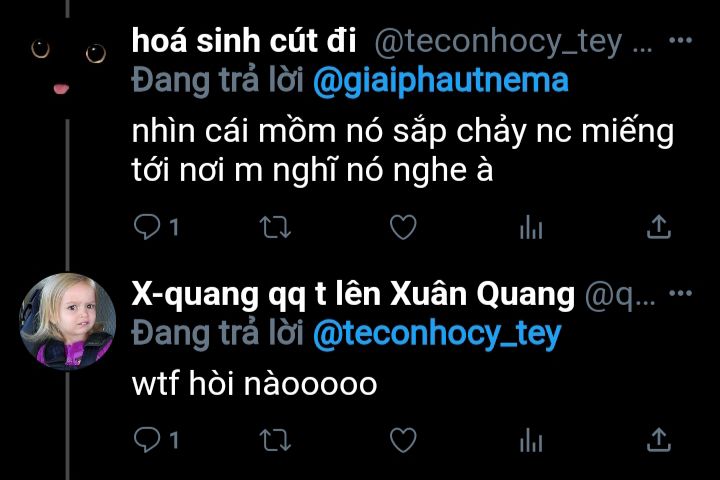
Task: View analytics for the hoá sinh cút đi tweet
Action: click(x=531, y=227)
